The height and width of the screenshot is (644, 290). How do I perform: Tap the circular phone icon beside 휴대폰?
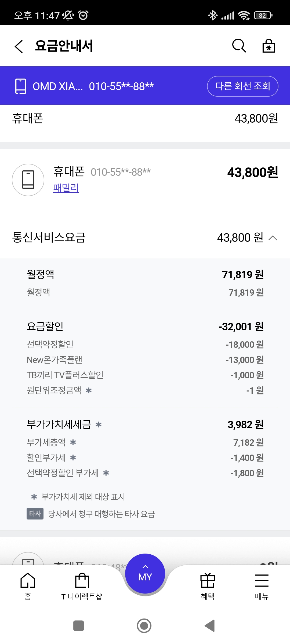[28, 180]
